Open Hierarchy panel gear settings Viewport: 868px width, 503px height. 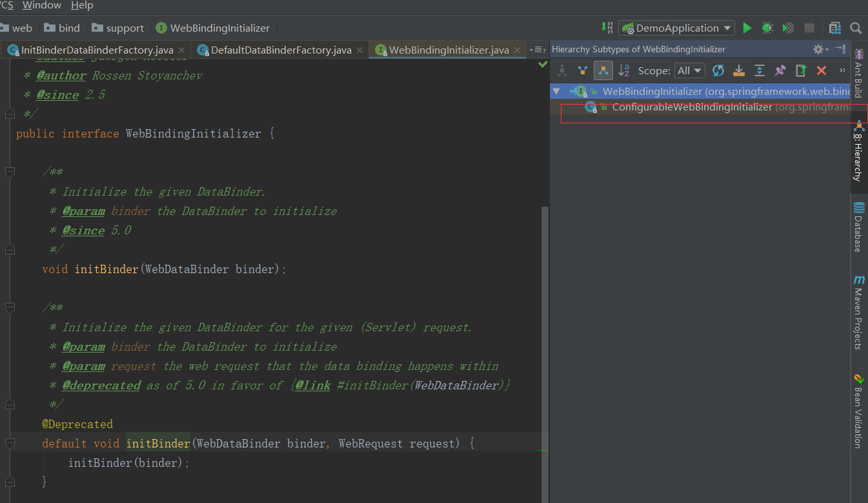tap(820, 50)
